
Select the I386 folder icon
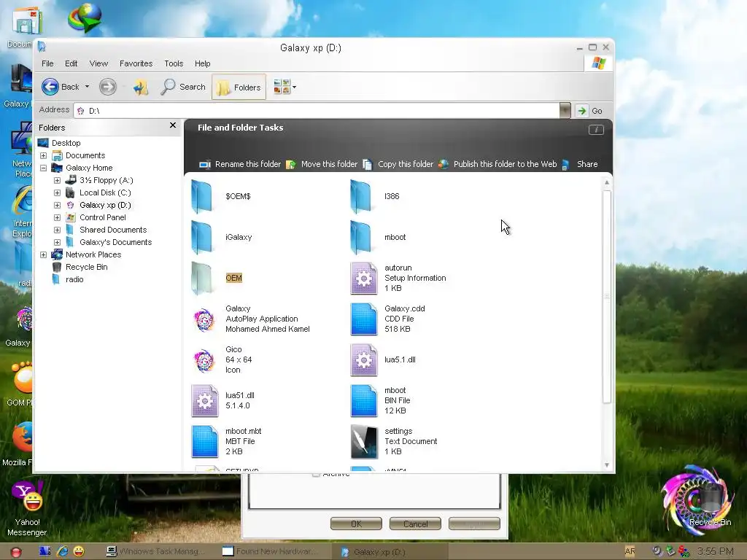point(360,196)
